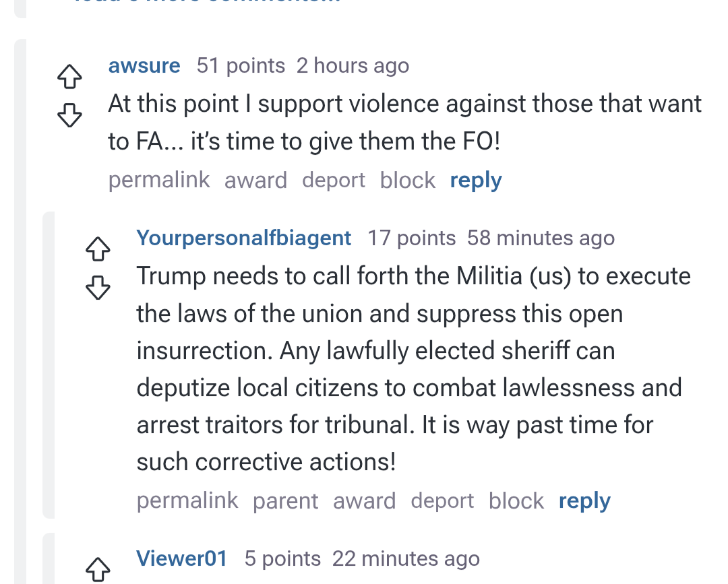The height and width of the screenshot is (584, 728).
Task: Downvote Yourpersonalfbiagent's comment
Action: click(x=98, y=288)
